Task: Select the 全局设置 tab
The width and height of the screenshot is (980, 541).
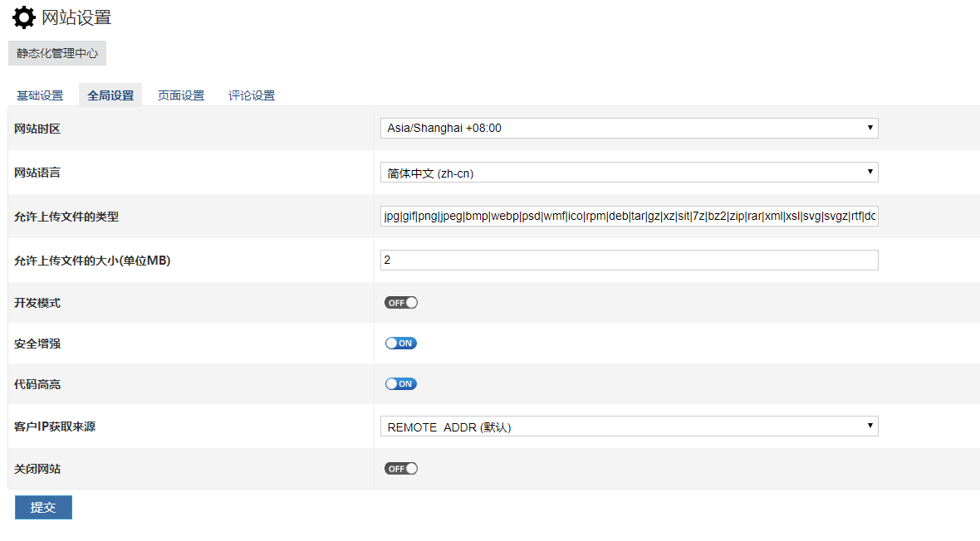Action: click(x=110, y=95)
